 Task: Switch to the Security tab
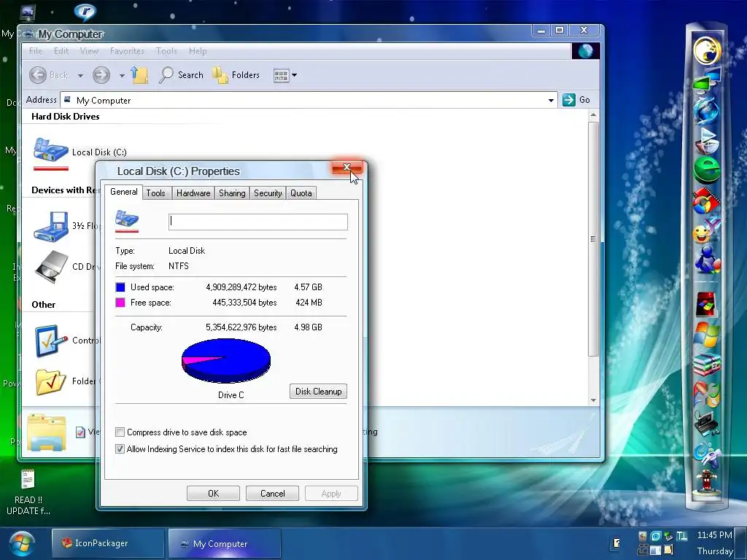[x=268, y=192]
